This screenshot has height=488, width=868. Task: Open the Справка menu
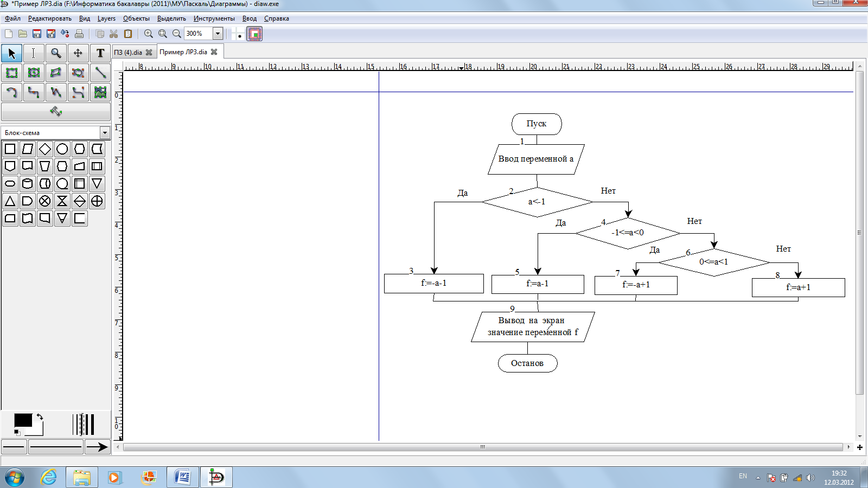(277, 18)
